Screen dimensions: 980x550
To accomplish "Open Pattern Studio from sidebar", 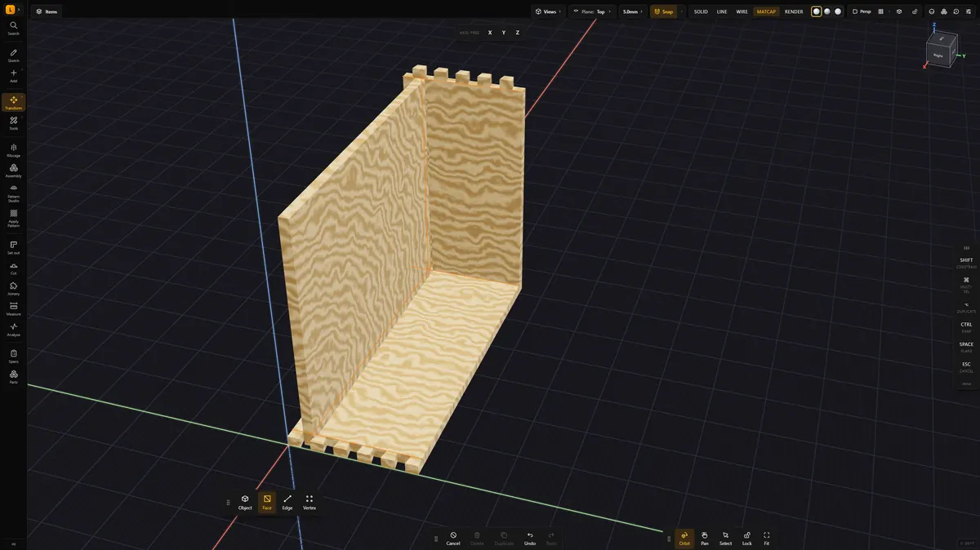I will tap(13, 193).
